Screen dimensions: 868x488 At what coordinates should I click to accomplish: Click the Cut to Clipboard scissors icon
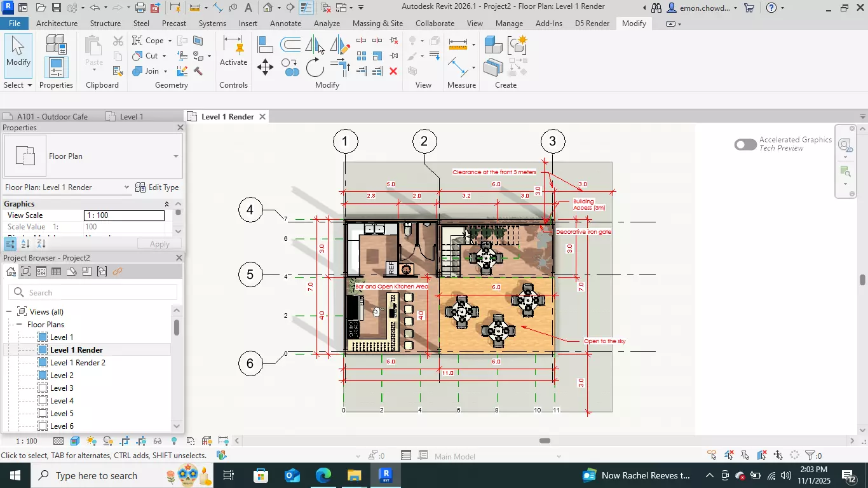(118, 41)
